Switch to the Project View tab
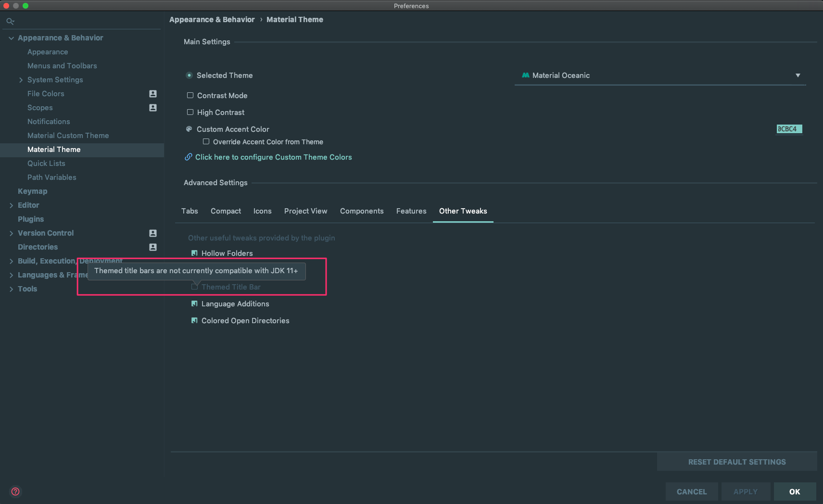This screenshot has width=823, height=504. tap(305, 211)
